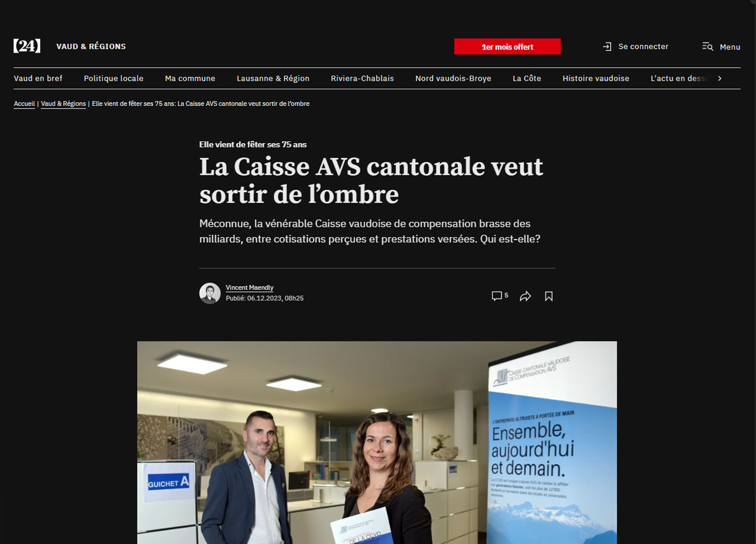Image resolution: width=756 pixels, height=544 pixels.
Task: Open the comments speech bubble icon
Action: (496, 296)
